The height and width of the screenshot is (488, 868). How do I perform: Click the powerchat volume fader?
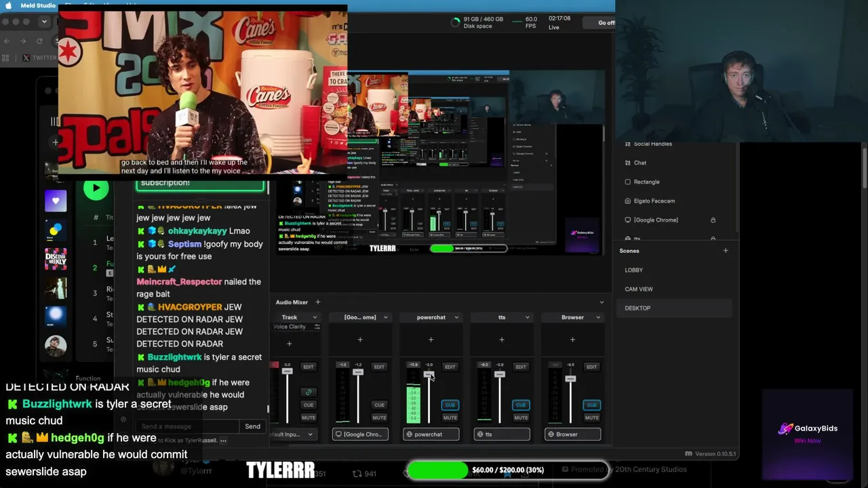429,374
